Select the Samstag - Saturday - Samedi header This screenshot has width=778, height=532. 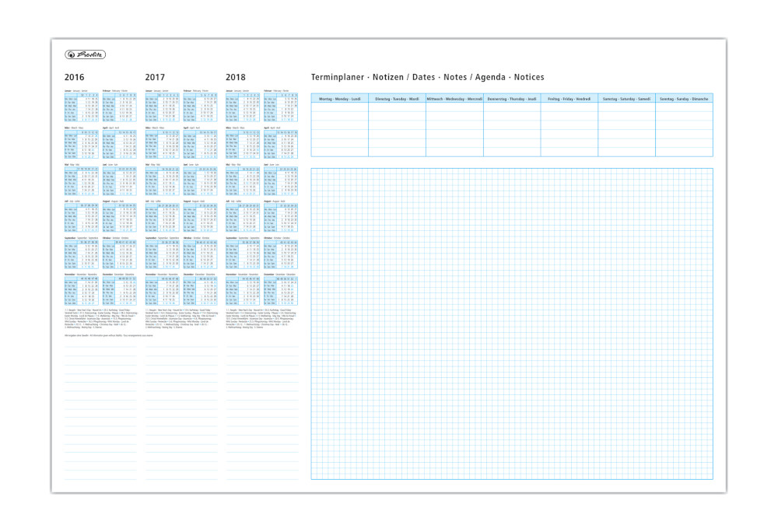pyautogui.click(x=626, y=99)
